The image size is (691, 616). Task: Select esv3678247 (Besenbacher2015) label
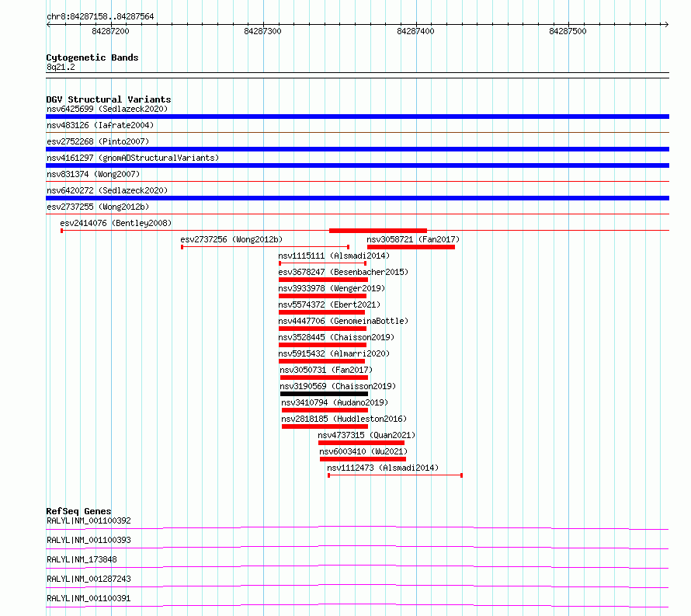click(x=343, y=272)
